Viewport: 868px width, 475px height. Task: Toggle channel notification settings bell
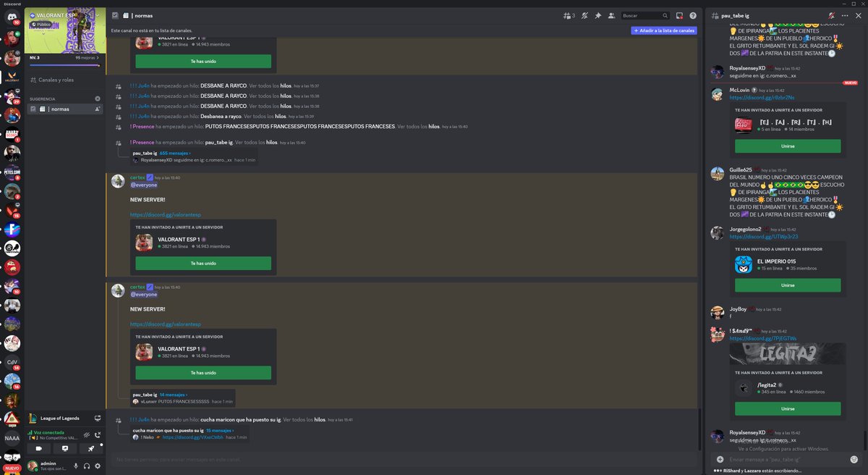click(584, 15)
